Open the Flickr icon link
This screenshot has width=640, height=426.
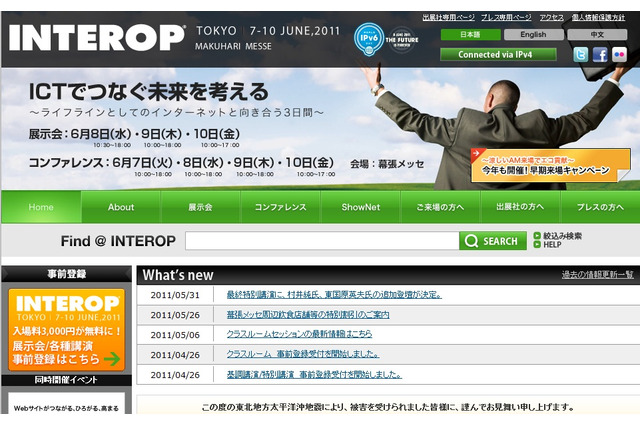(x=619, y=54)
